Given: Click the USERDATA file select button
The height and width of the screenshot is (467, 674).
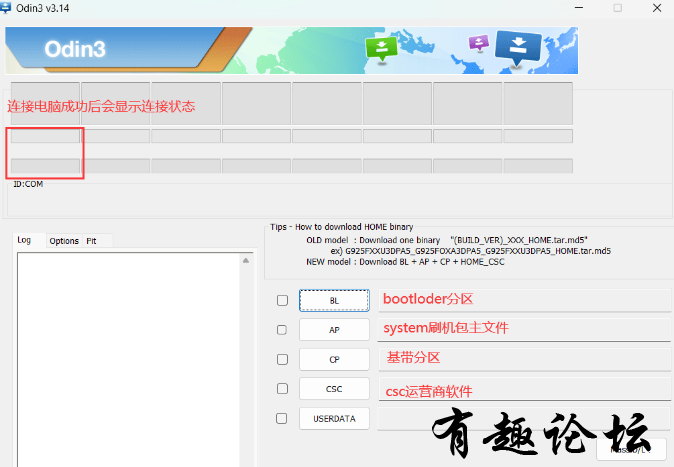Looking at the screenshot, I should pyautogui.click(x=334, y=418).
